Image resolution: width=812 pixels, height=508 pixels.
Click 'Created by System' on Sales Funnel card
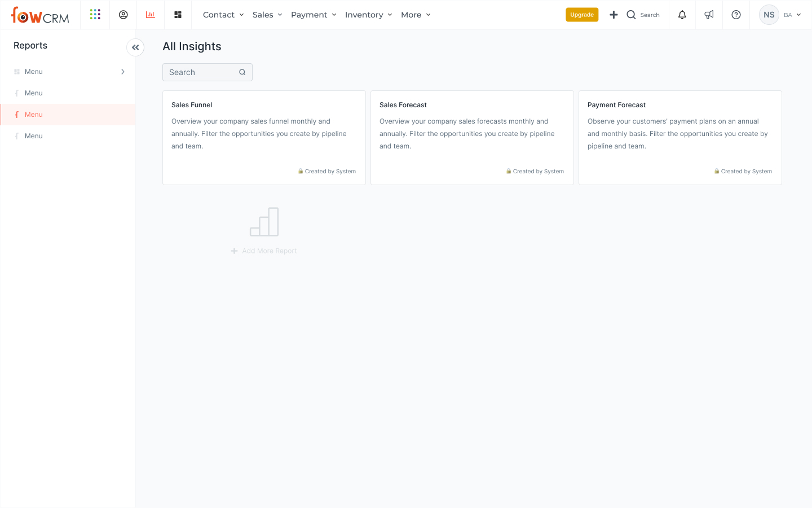coord(330,171)
